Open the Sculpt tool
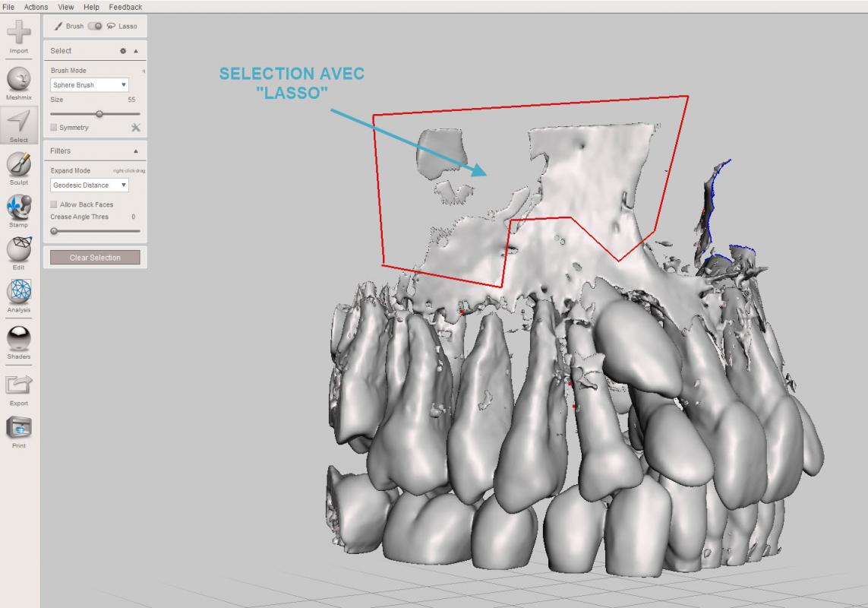Image resolution: width=868 pixels, height=608 pixels. 19,169
